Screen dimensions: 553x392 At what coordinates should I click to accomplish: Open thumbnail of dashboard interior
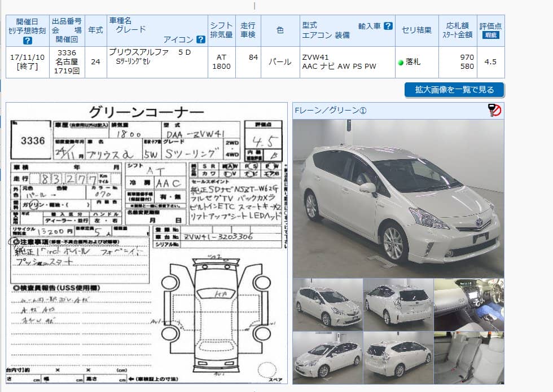469,304
